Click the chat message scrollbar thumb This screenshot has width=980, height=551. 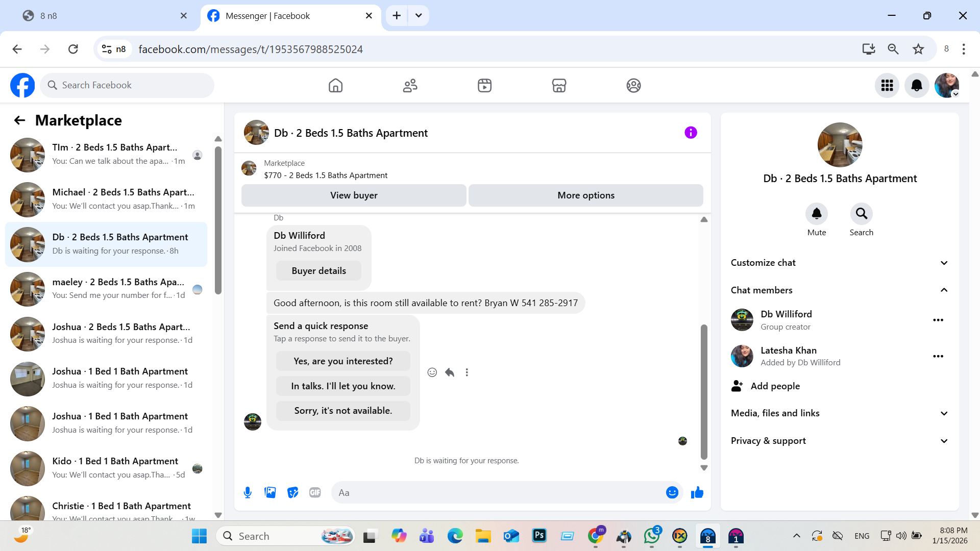coord(704,392)
